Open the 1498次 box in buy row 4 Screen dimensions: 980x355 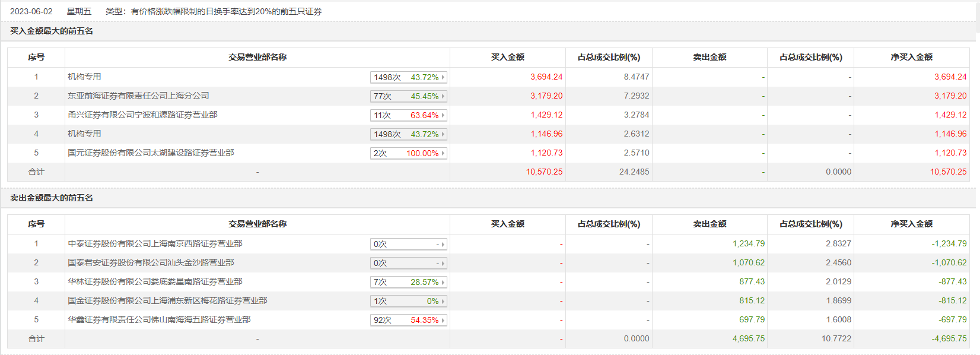point(408,134)
